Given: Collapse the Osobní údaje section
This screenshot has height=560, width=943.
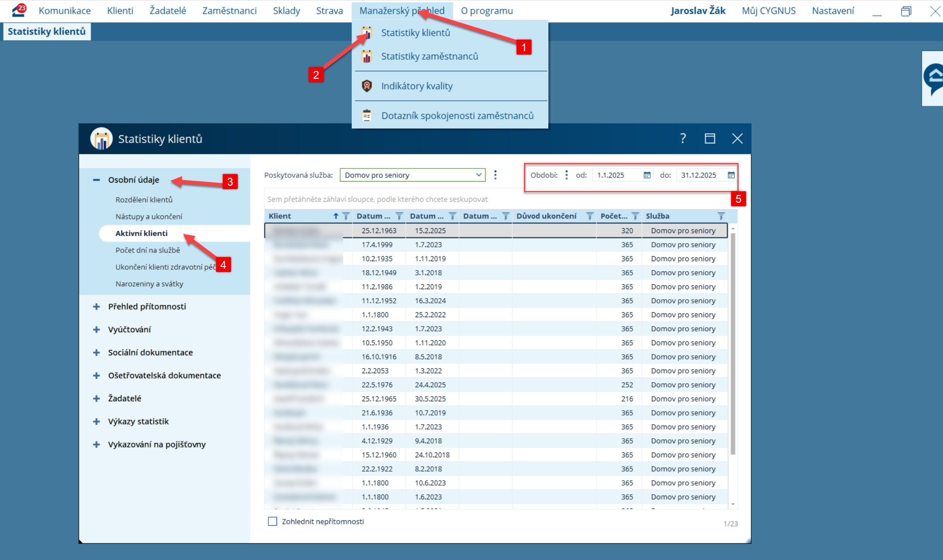Looking at the screenshot, I should (97, 180).
